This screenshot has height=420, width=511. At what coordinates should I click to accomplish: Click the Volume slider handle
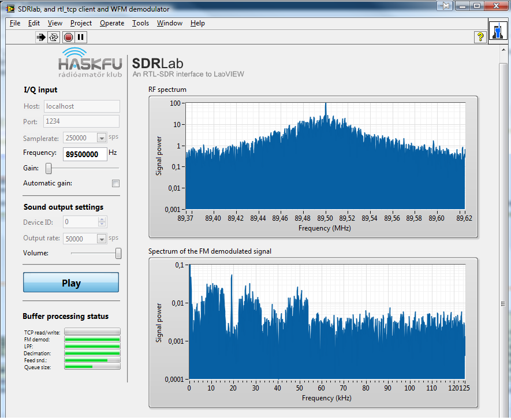click(x=118, y=253)
